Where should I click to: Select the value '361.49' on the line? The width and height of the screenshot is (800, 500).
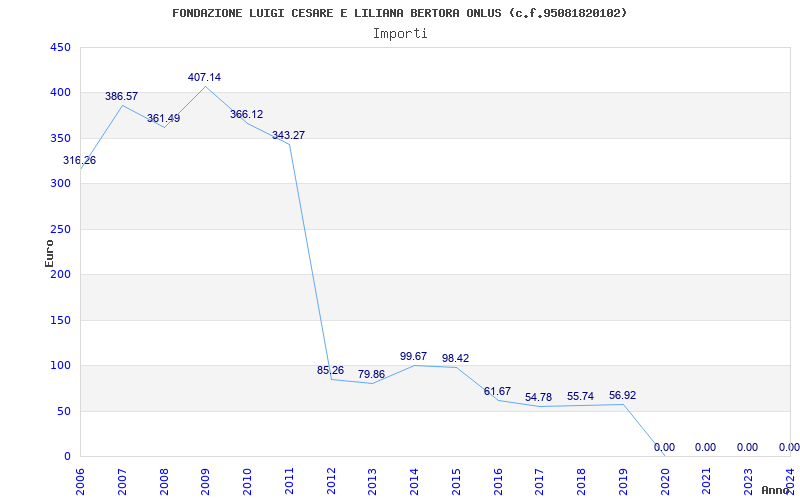(x=163, y=118)
